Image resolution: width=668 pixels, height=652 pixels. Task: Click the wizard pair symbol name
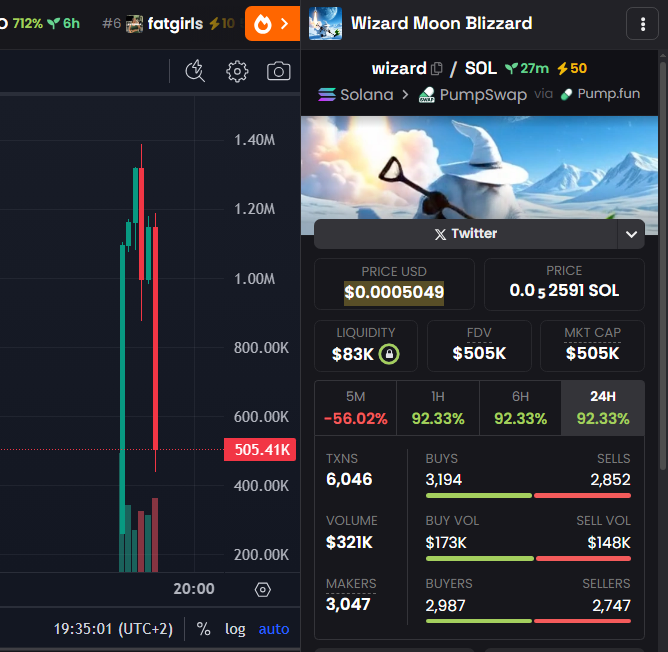399,68
